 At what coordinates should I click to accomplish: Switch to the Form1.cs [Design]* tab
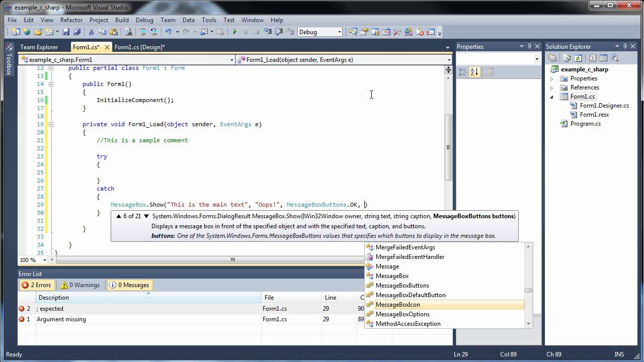(x=140, y=47)
